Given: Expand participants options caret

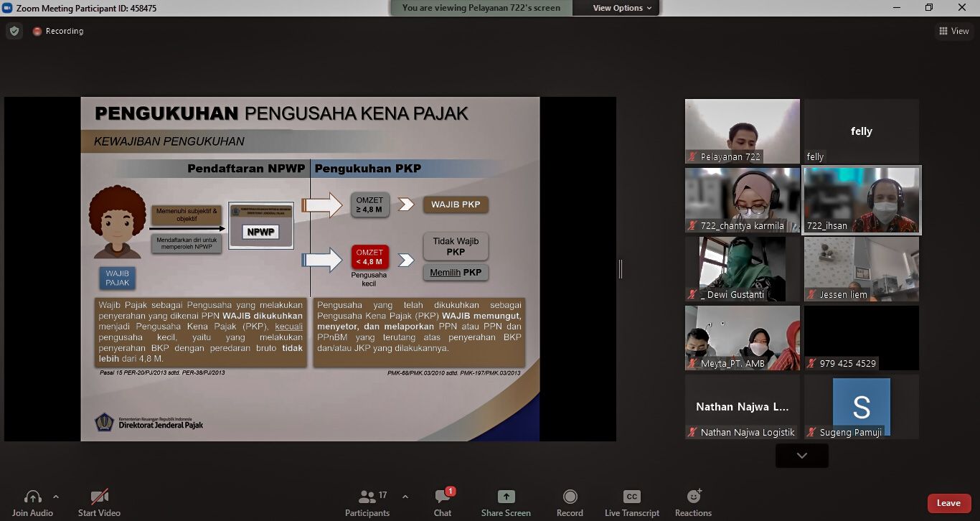Looking at the screenshot, I should [405, 497].
